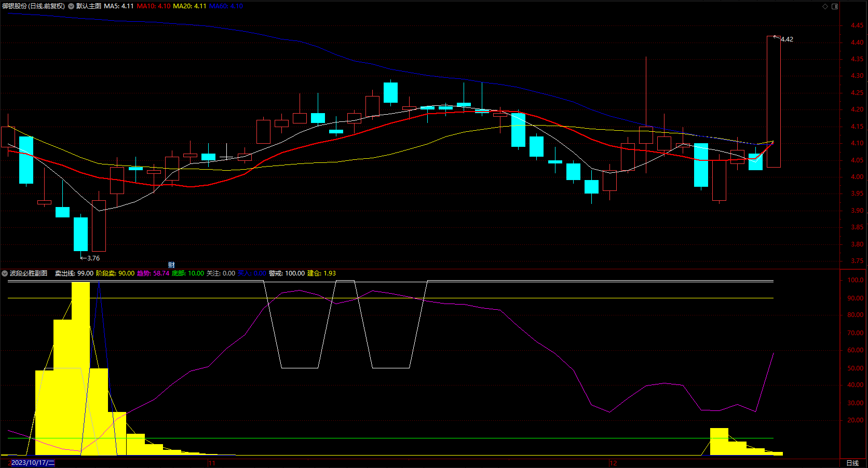Click the 100.0 sub-chart axis tick

pyautogui.click(x=856, y=280)
